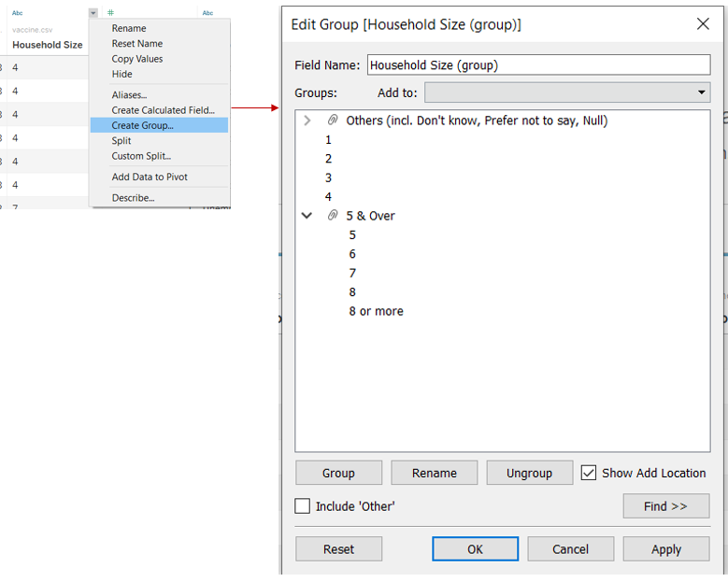Collapse the 5 & Over group
The height and width of the screenshot is (582, 728).
click(307, 216)
